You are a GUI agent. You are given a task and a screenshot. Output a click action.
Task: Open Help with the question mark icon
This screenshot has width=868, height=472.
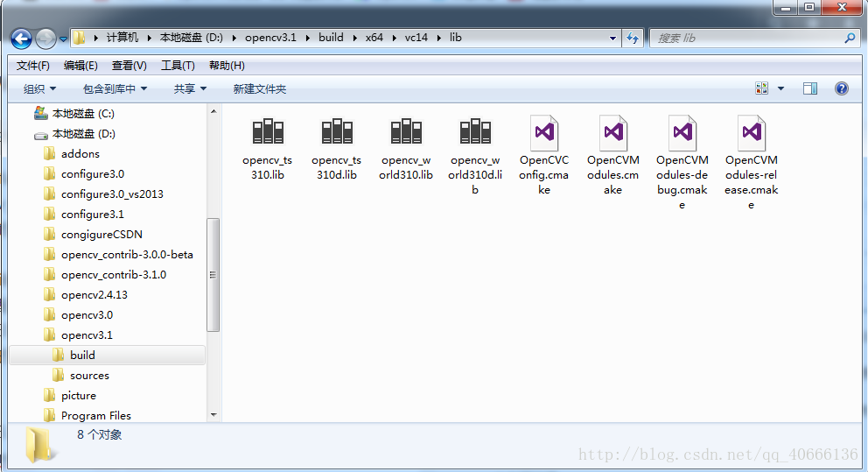tap(842, 88)
